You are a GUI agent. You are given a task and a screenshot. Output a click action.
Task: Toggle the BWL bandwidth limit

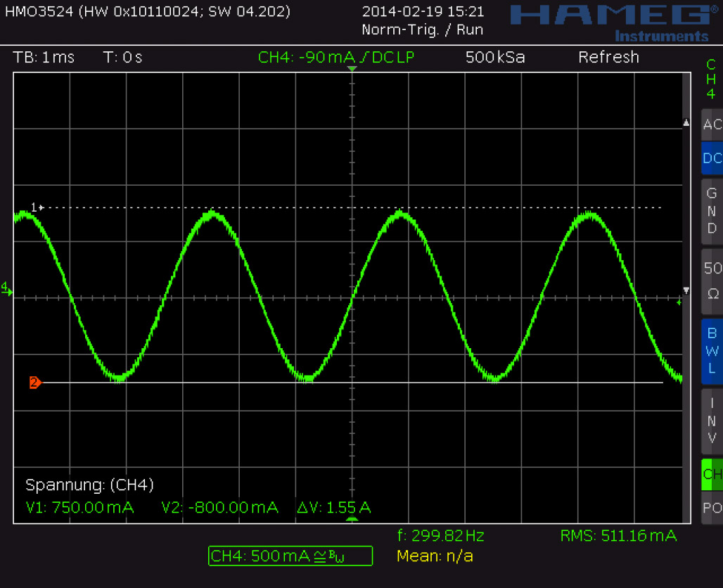pyautogui.click(x=712, y=350)
